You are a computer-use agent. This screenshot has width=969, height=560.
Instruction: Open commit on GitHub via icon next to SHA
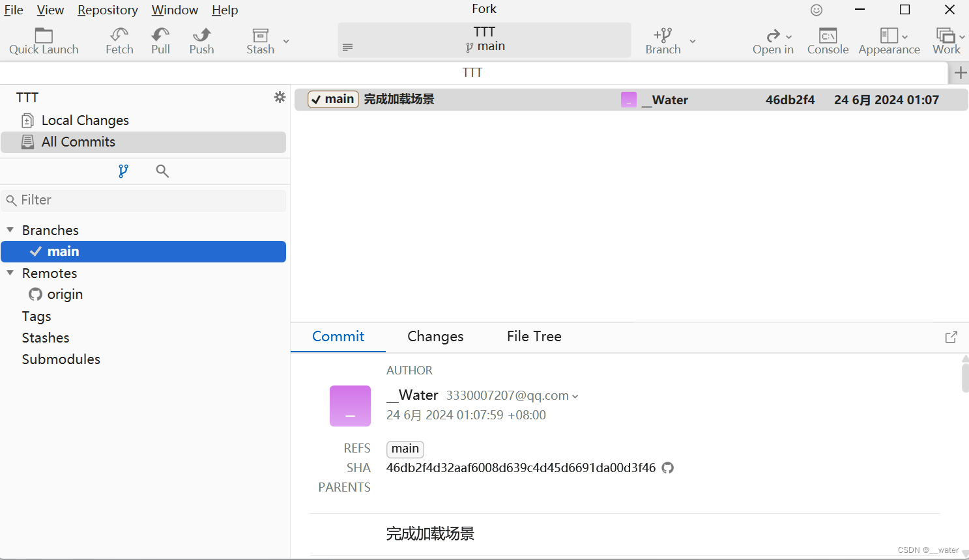coord(667,468)
